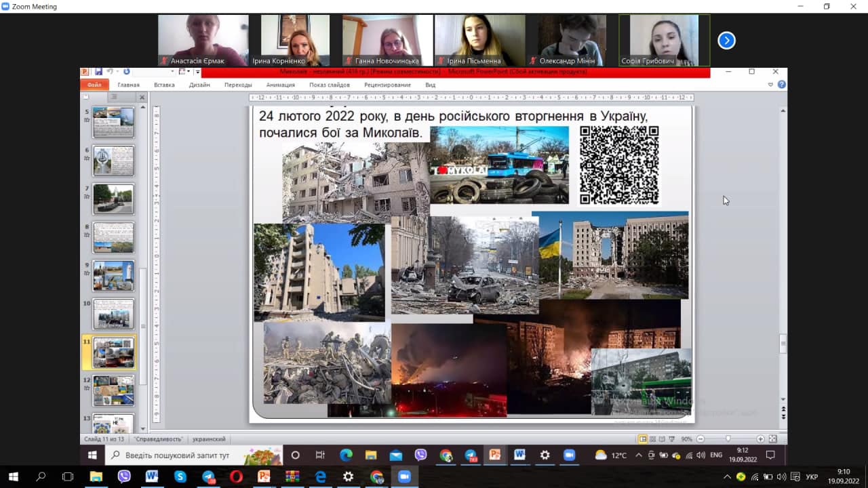The height and width of the screenshot is (488, 868).
Task: Expand Customize Quick Access Toolbar dropdown
Action: pyautogui.click(x=197, y=72)
